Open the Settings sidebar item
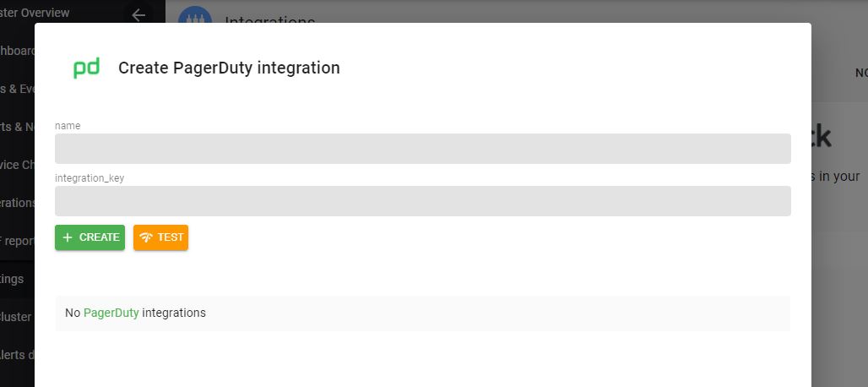Viewport: 868px width, 387px height. pyautogui.click(x=12, y=279)
